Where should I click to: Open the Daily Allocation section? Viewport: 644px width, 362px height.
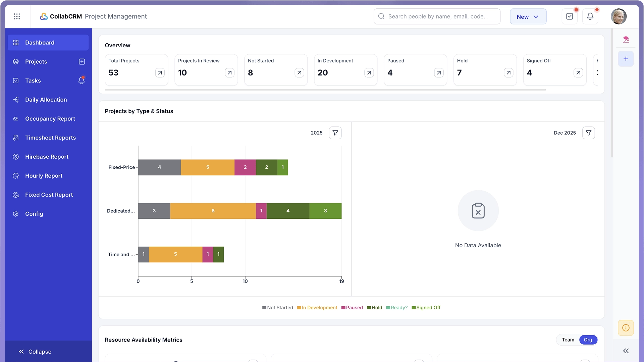point(46,99)
